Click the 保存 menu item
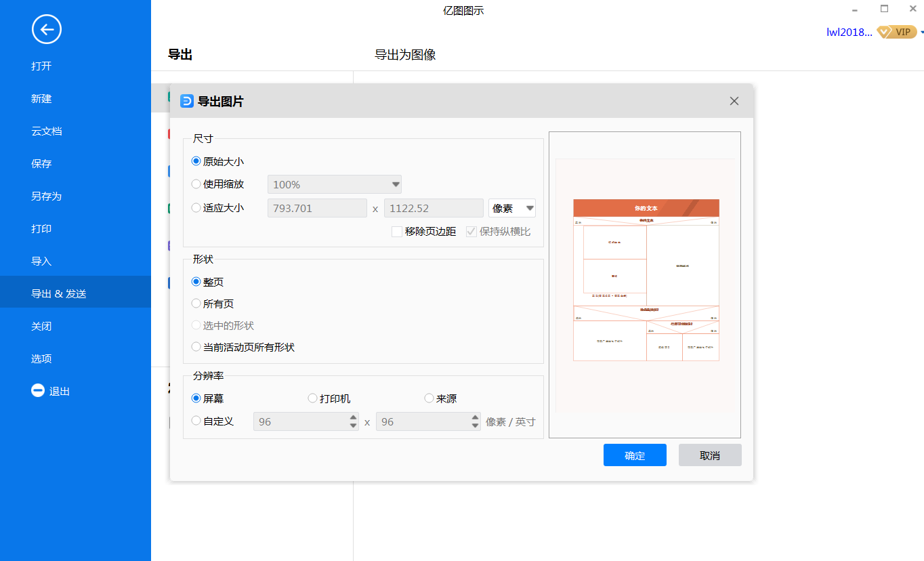 (x=75, y=164)
